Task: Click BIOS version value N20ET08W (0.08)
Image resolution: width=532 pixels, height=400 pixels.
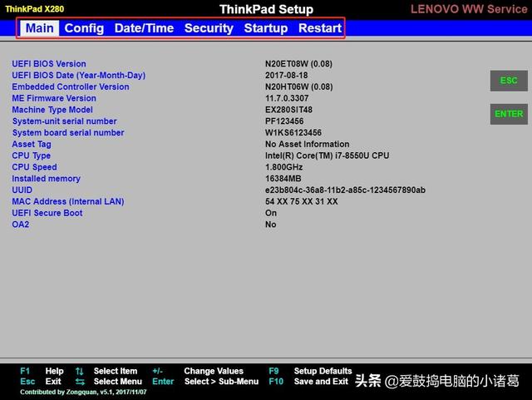Action: pyautogui.click(x=298, y=64)
